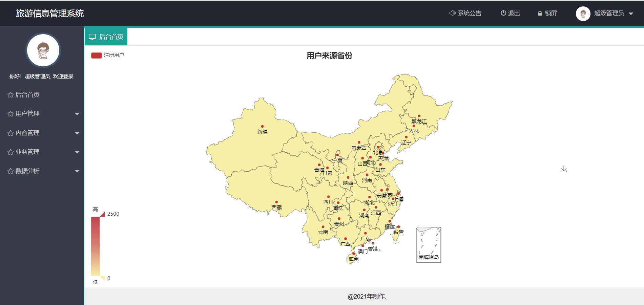This screenshot has height=305, width=644.
Task: Expand the 用户管理 menu arrow
Action: 78,114
